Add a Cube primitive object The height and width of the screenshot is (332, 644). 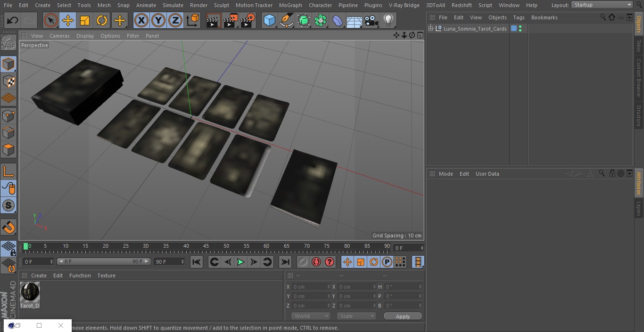pyautogui.click(x=269, y=20)
